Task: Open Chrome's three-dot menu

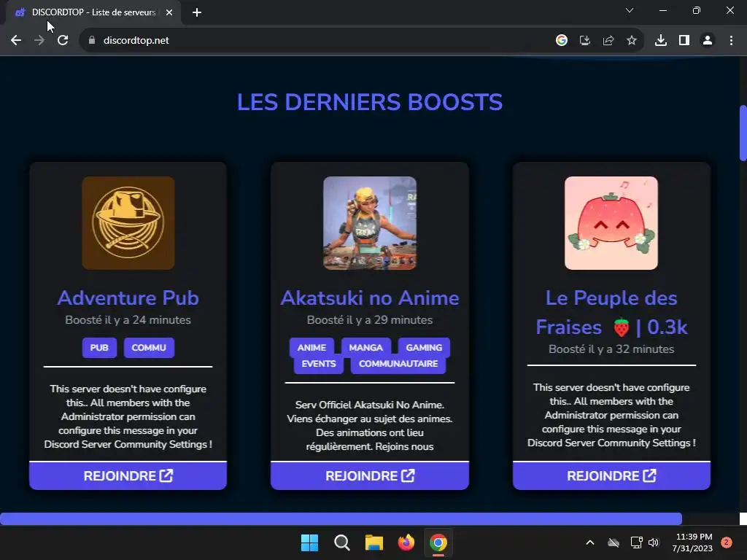Action: pyautogui.click(x=731, y=41)
